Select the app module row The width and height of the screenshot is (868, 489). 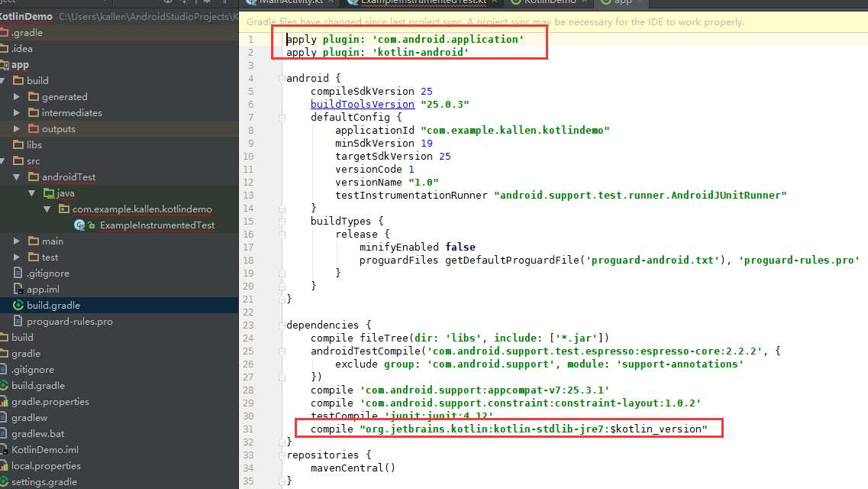(x=119, y=65)
